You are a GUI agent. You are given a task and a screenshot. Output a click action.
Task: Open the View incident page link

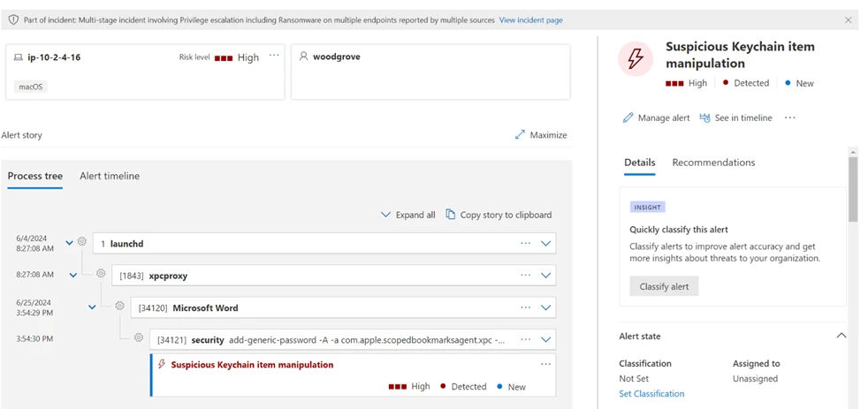530,19
